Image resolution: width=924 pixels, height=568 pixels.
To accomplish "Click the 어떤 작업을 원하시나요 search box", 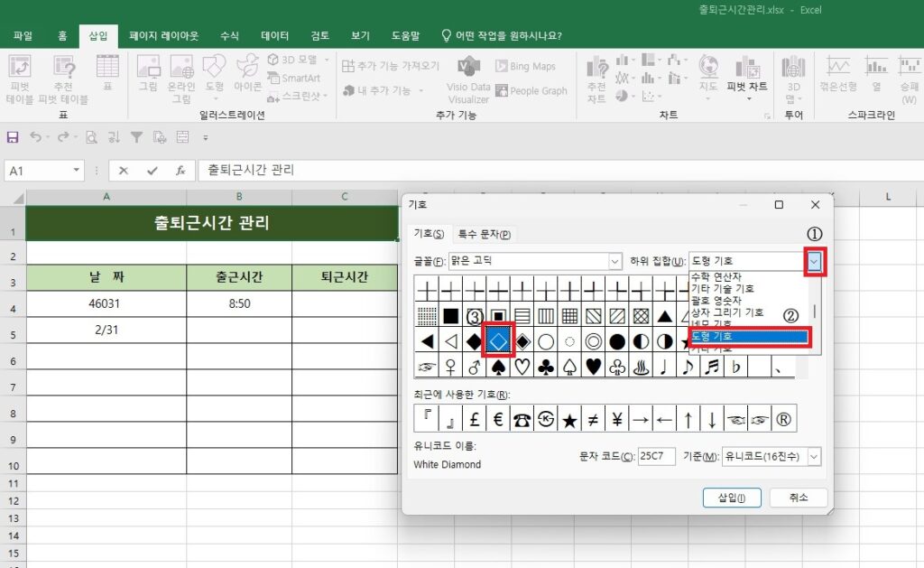I will point(502,36).
